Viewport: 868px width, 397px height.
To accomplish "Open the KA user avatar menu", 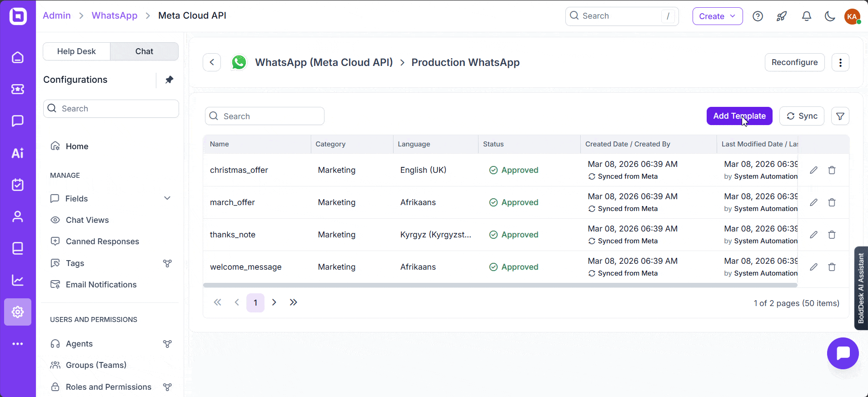I will (x=853, y=16).
